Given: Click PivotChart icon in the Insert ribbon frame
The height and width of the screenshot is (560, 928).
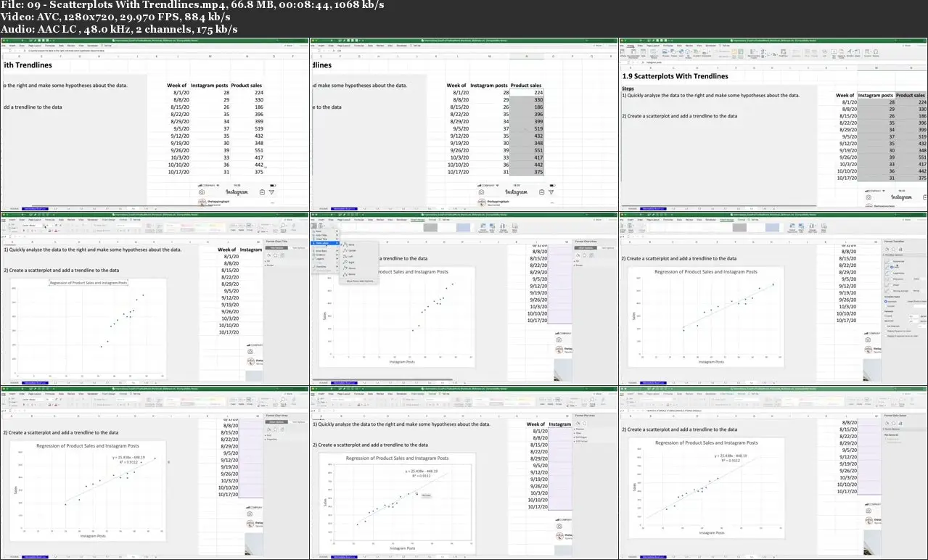Looking at the screenshot, I should click(x=783, y=52).
